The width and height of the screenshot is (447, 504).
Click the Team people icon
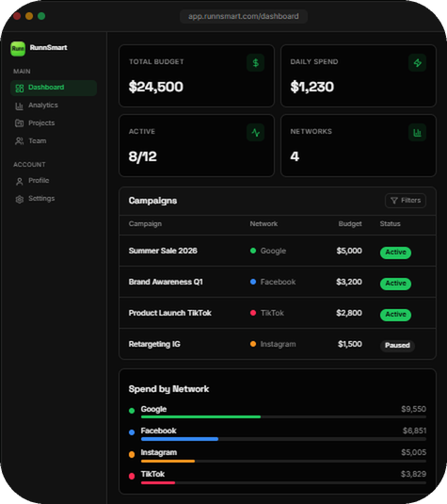(x=20, y=141)
